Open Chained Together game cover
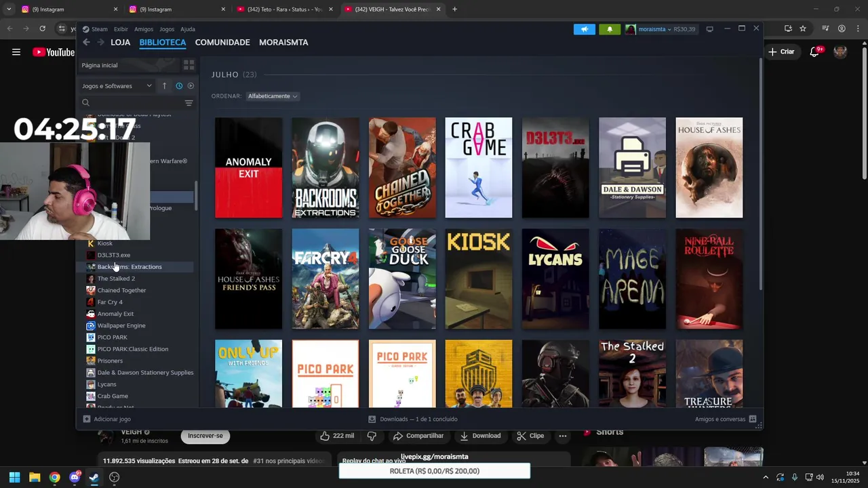 tap(402, 167)
